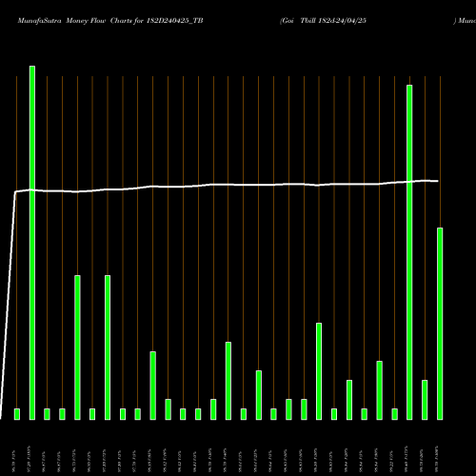The width and height of the screenshot is (476, 476).
Task: Select the tallest green money flow bar
Action: (32, 243)
